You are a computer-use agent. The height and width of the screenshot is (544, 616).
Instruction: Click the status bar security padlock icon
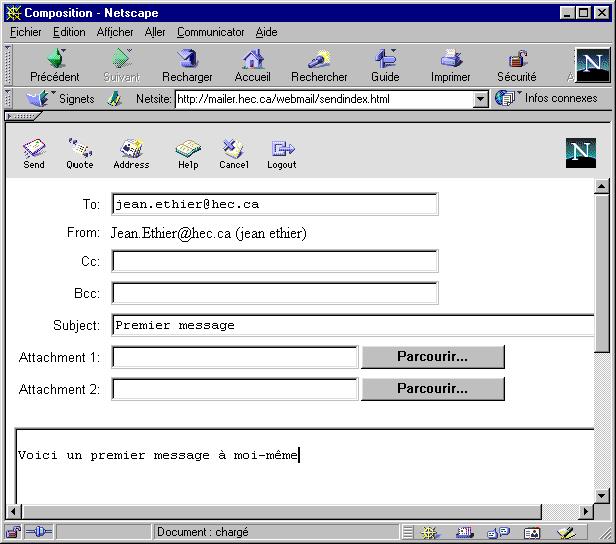(13, 532)
